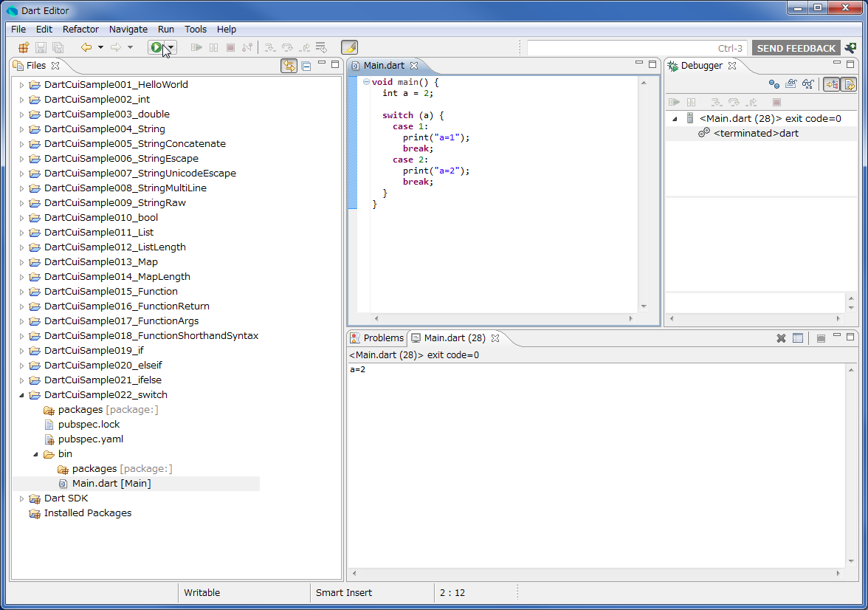Viewport: 868px width, 610px height.
Task: Open the Refactor menu
Action: [x=80, y=30]
